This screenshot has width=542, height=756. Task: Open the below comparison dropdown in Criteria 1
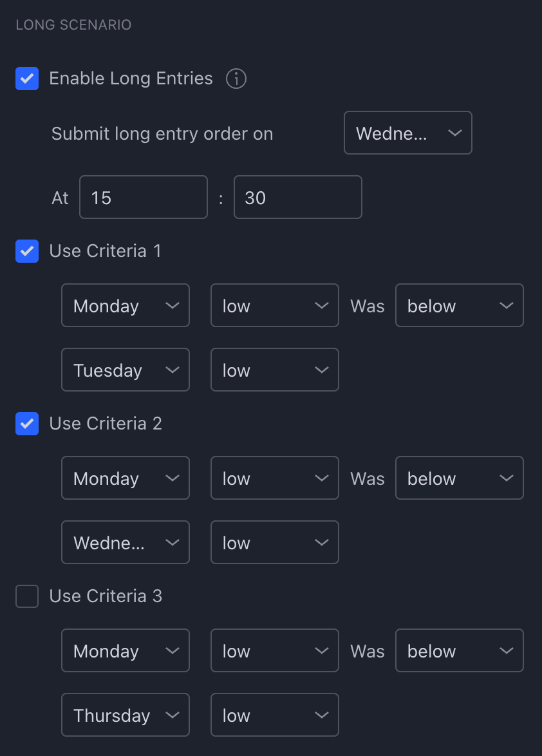point(459,305)
